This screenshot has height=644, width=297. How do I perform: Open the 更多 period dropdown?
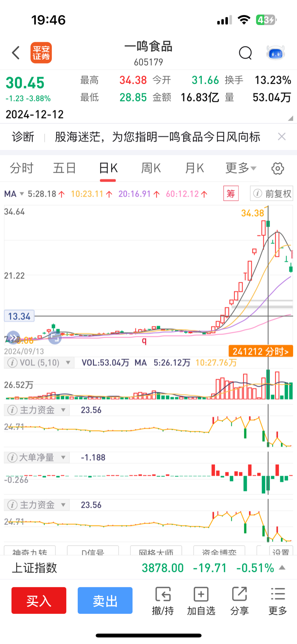(x=241, y=168)
